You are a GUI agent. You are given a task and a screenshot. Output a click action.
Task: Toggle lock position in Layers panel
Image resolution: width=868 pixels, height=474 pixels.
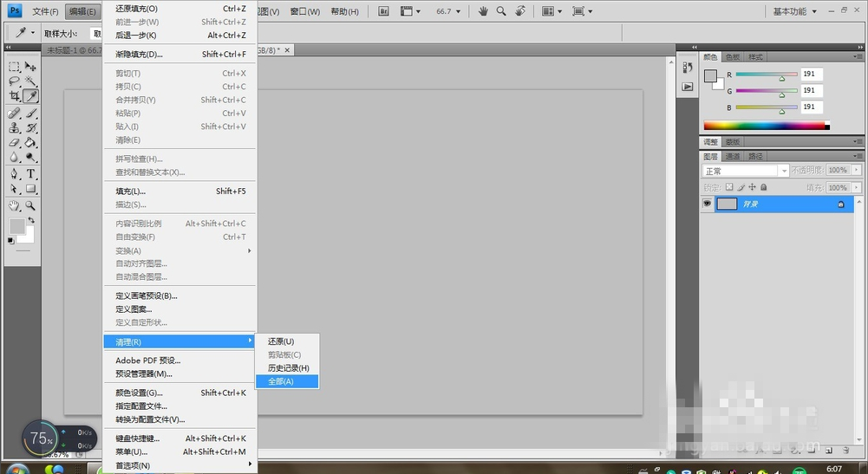coord(752,187)
